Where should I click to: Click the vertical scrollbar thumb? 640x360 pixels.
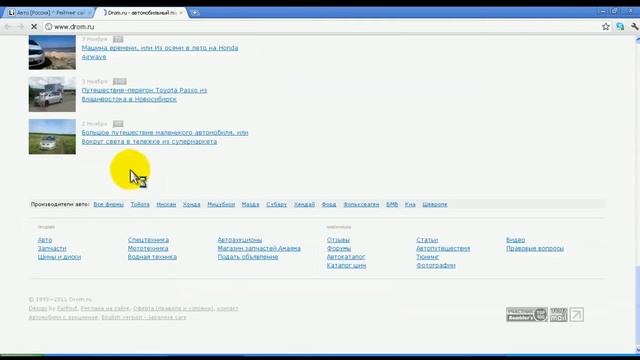(638, 306)
